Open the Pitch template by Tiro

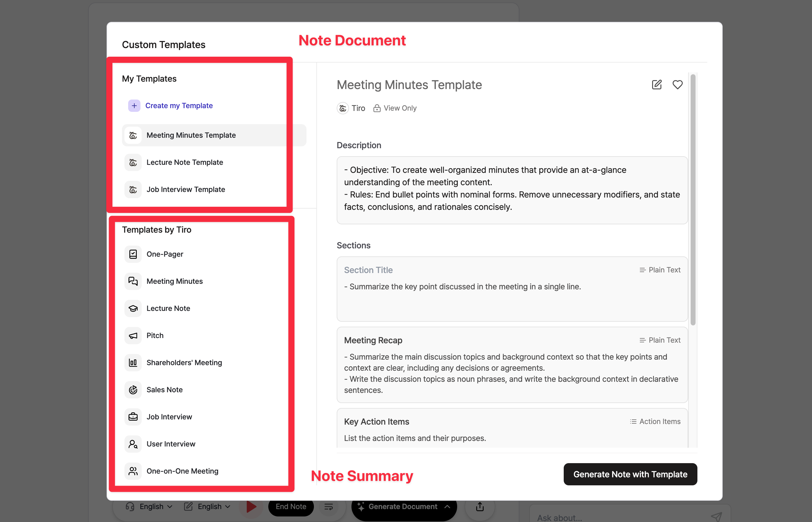[155, 335]
